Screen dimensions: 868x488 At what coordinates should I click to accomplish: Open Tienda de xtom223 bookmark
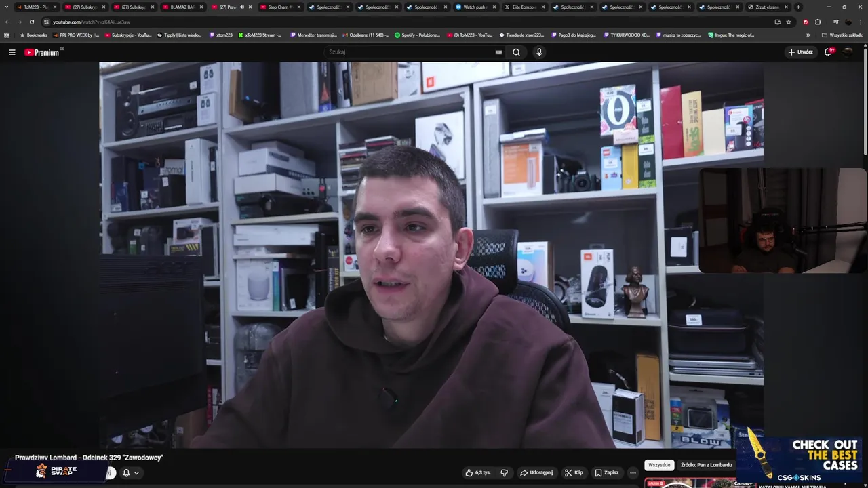pos(521,35)
